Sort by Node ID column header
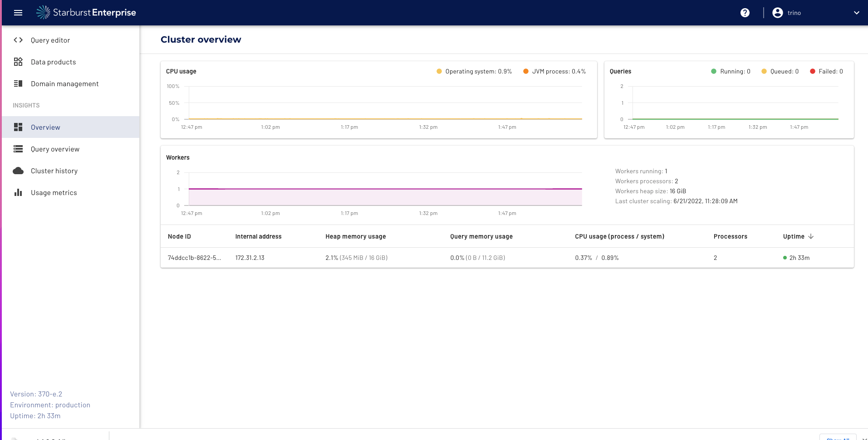868x440 pixels. pyautogui.click(x=179, y=236)
